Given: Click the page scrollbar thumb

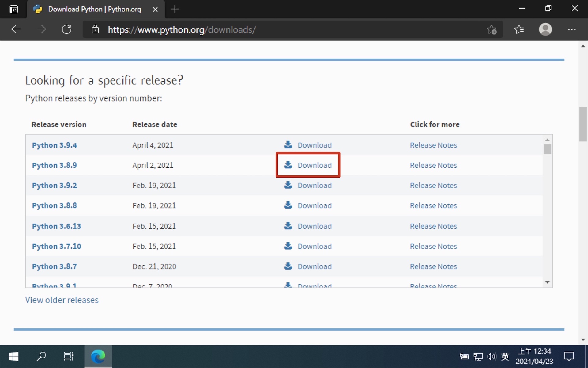Looking at the screenshot, I should click(x=583, y=124).
